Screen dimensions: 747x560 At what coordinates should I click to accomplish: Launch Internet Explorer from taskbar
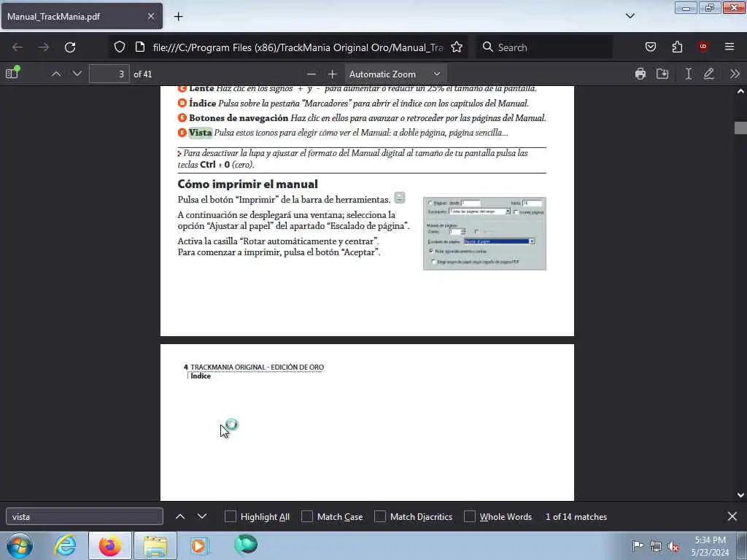point(65,545)
